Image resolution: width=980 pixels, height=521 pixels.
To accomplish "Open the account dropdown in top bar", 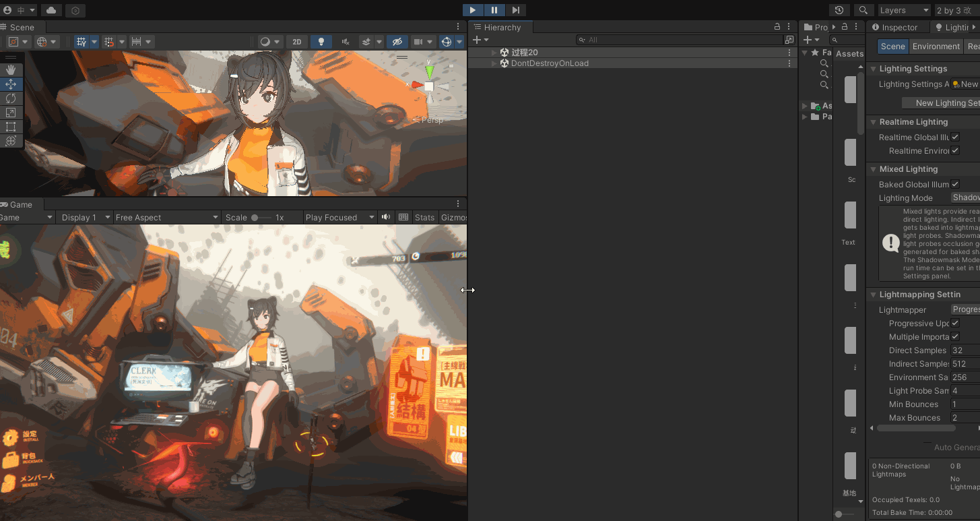I will point(19,10).
